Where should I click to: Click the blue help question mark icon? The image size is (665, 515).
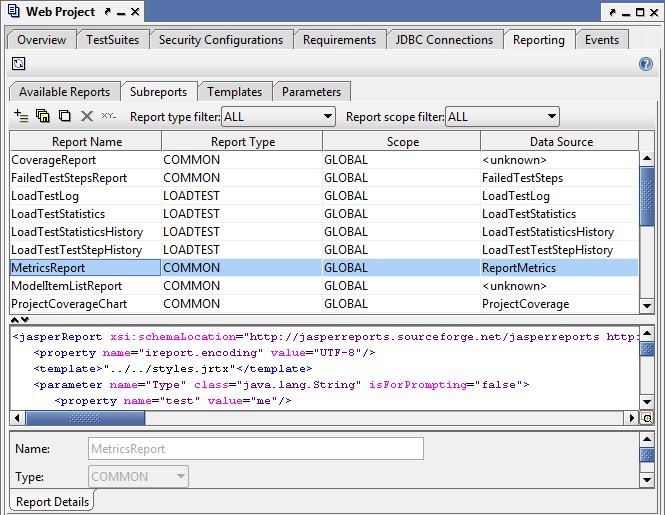click(646, 64)
